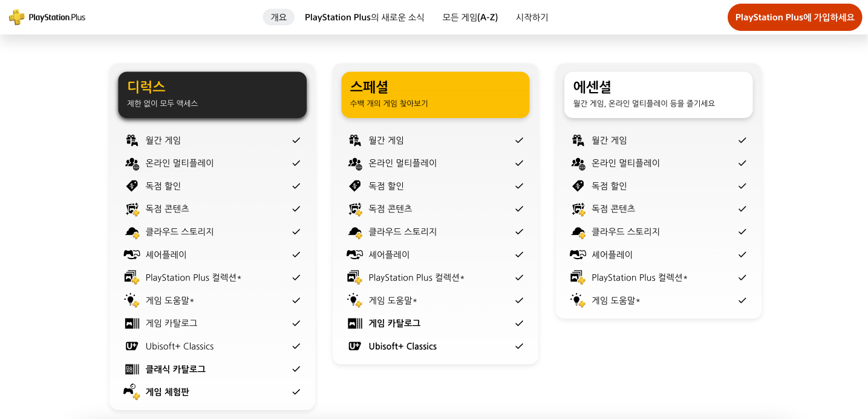Viewport: 868px width, 419px height.
Task: Click 독점 할인 tag icon in 디럭스
Action: (132, 186)
